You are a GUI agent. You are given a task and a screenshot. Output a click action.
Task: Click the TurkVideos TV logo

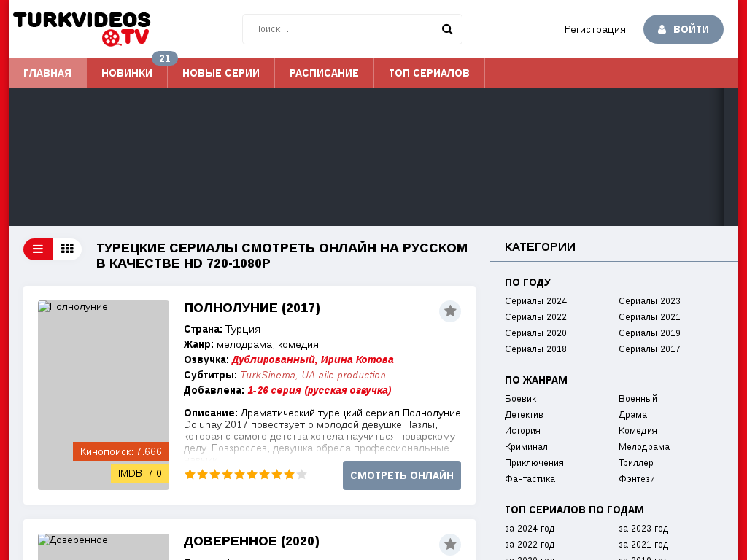(x=82, y=29)
